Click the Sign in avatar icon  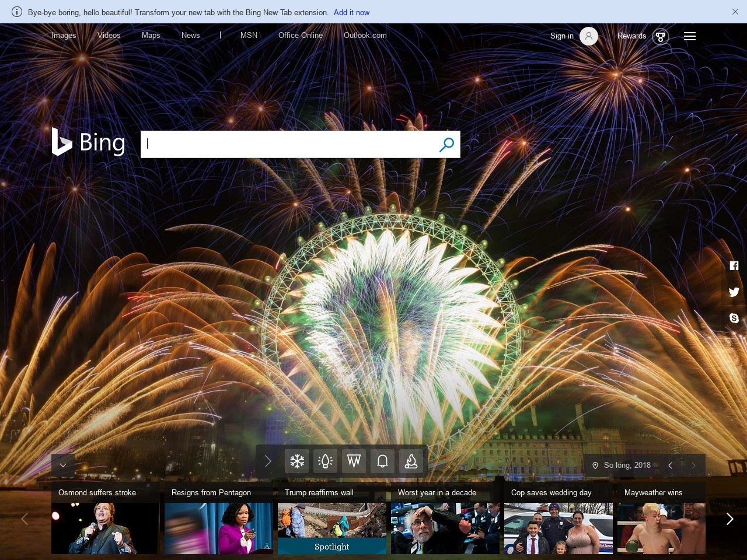589,36
